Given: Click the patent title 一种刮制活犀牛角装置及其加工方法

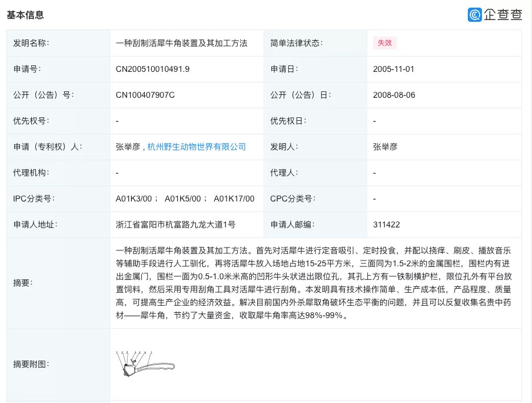Looking at the screenshot, I should click(182, 43).
